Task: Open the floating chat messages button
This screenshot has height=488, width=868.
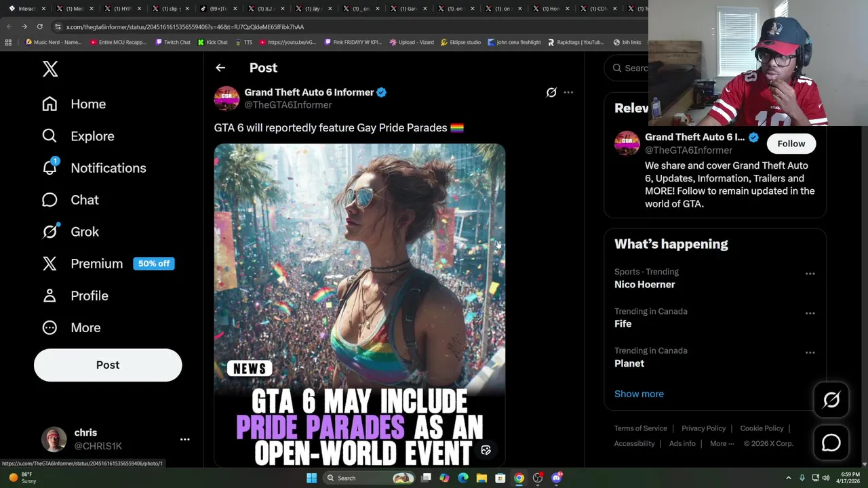Action: [831, 443]
